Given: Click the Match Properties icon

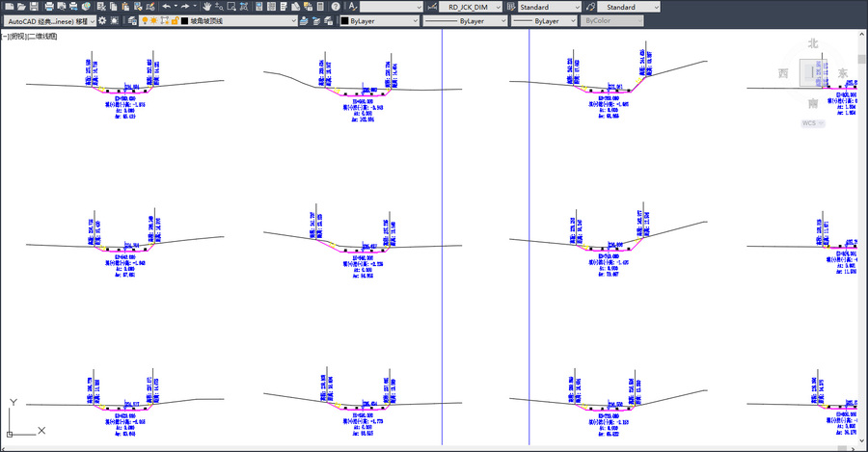Looking at the screenshot, I should click(137, 7).
